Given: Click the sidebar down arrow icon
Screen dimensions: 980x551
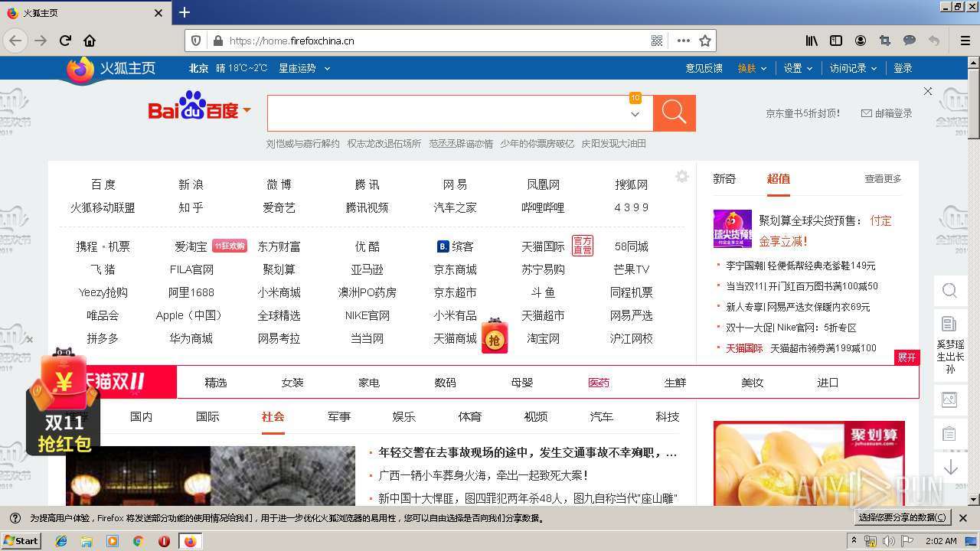Looking at the screenshot, I should click(951, 467).
